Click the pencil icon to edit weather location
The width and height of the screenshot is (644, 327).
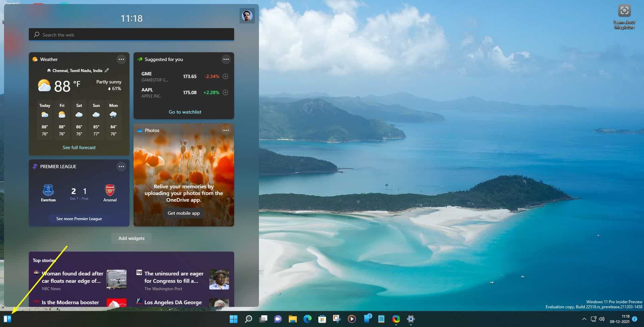coord(107,70)
